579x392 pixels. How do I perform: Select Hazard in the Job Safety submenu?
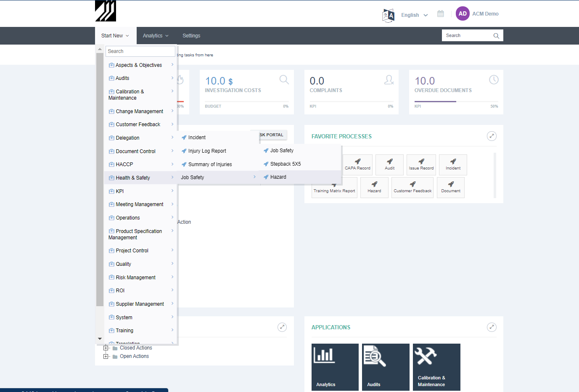click(300, 177)
